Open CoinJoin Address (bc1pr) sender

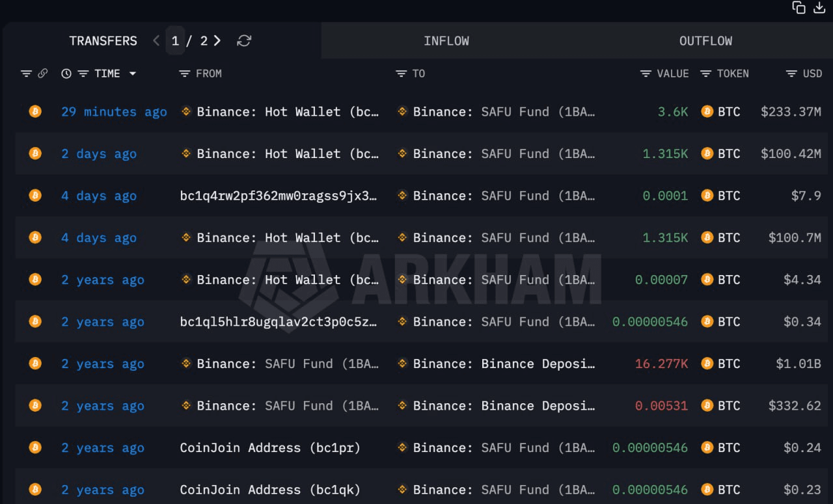pos(270,448)
